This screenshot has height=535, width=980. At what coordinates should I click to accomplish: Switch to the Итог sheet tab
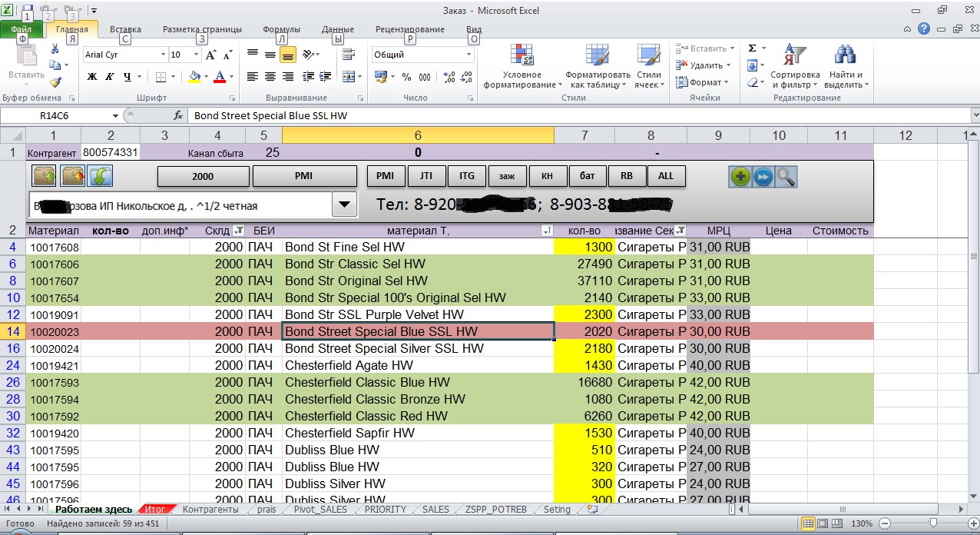click(x=155, y=509)
